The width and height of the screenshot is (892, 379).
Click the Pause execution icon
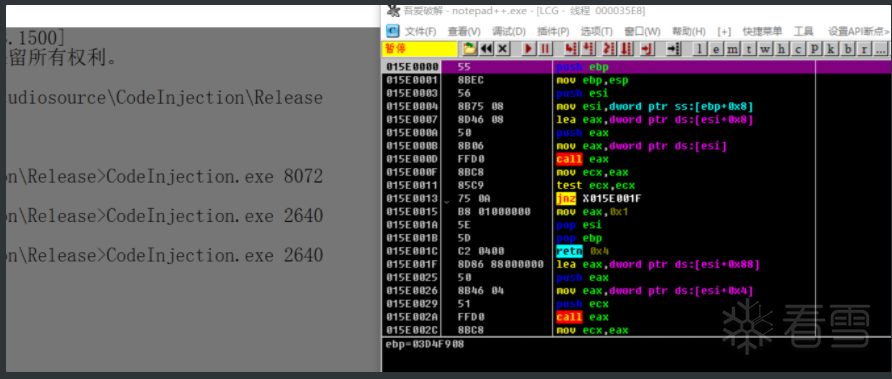click(545, 49)
